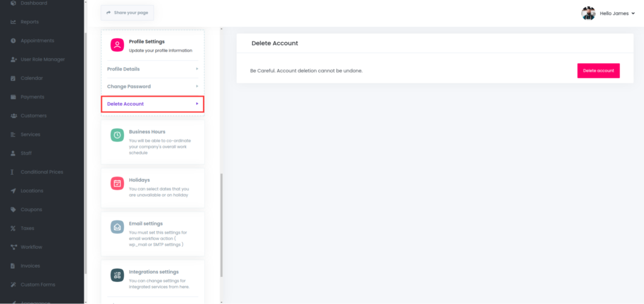644x304 pixels.
Task: Click the Holidays calendar icon
Action: point(117,183)
